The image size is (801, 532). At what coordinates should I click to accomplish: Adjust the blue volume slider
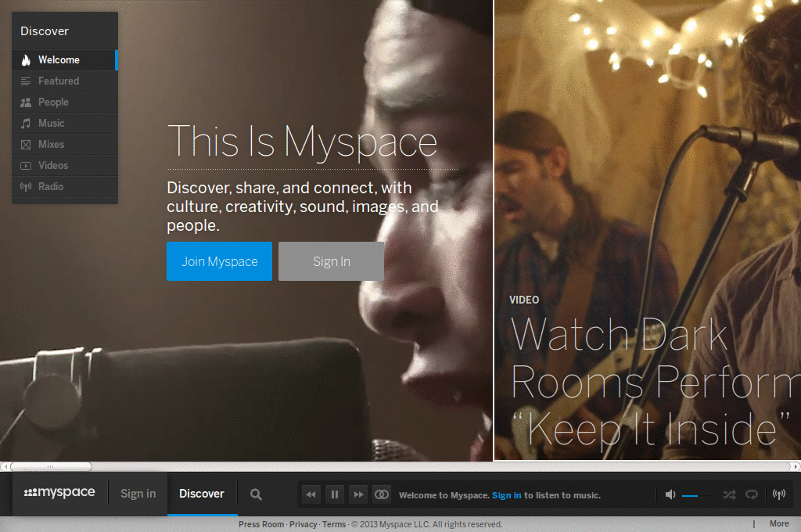697,495
